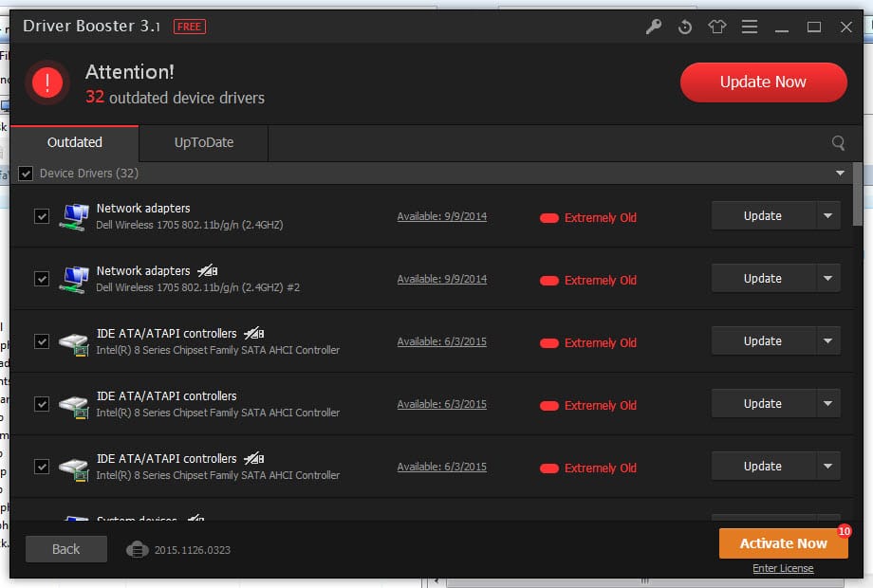This screenshot has width=873, height=588.
Task: Open the skin (shirt) icon
Action: pyautogui.click(x=717, y=27)
